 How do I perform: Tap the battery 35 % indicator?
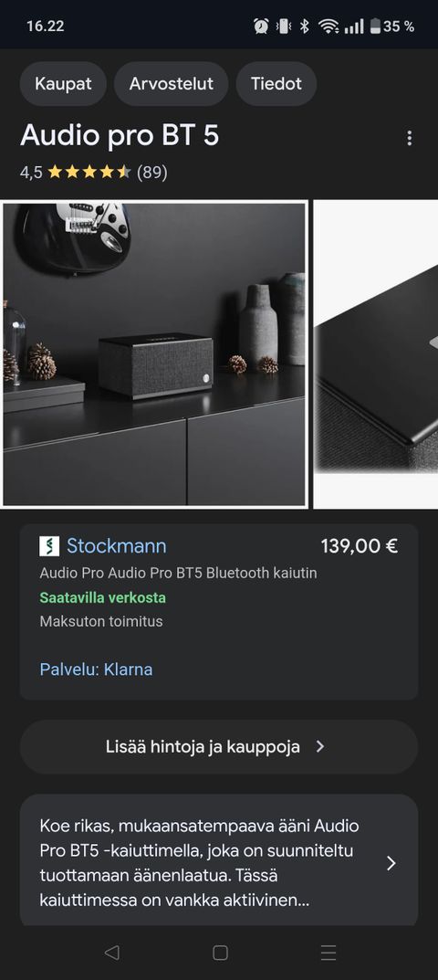(392, 26)
